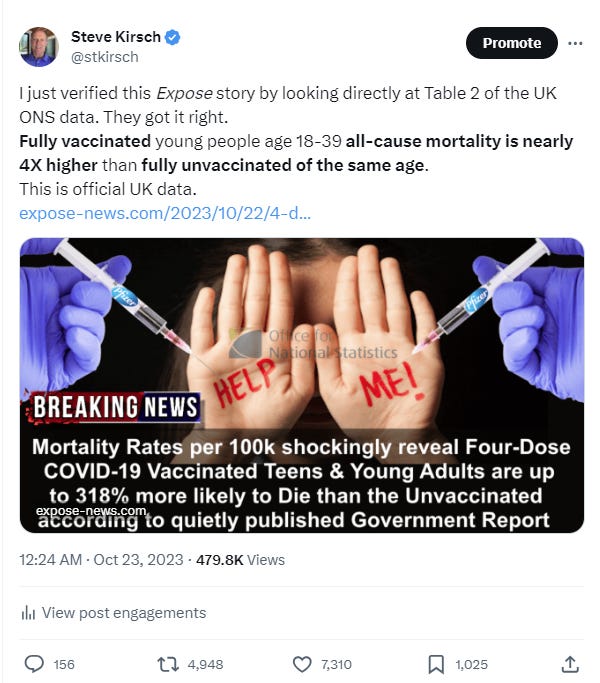The image size is (600, 683).
Task: Click the engagements bar chart icon
Action: (x=28, y=613)
